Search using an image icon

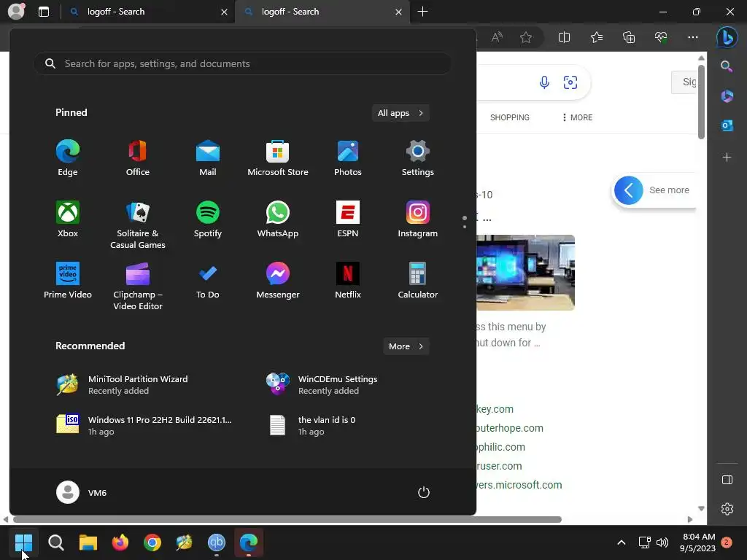(x=570, y=82)
